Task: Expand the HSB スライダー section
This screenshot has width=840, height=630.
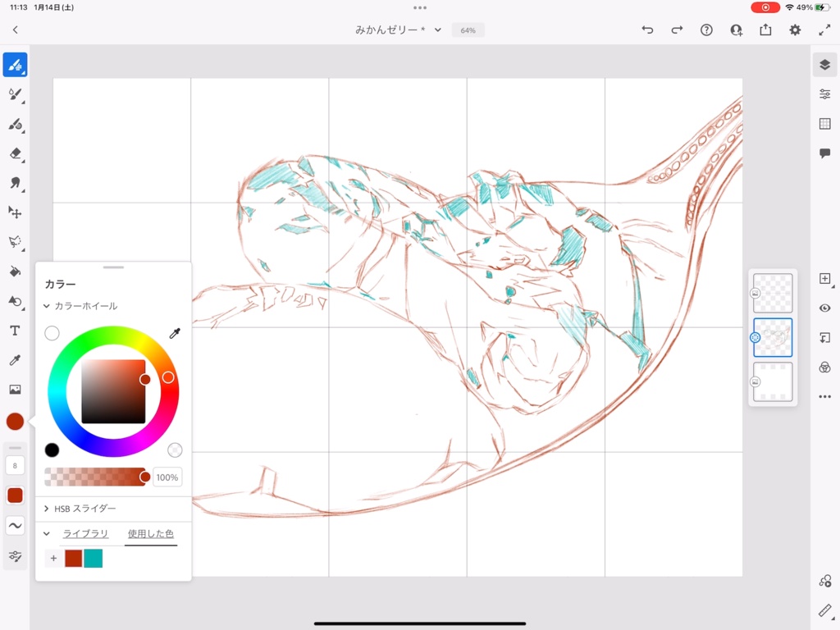Action: click(47, 509)
